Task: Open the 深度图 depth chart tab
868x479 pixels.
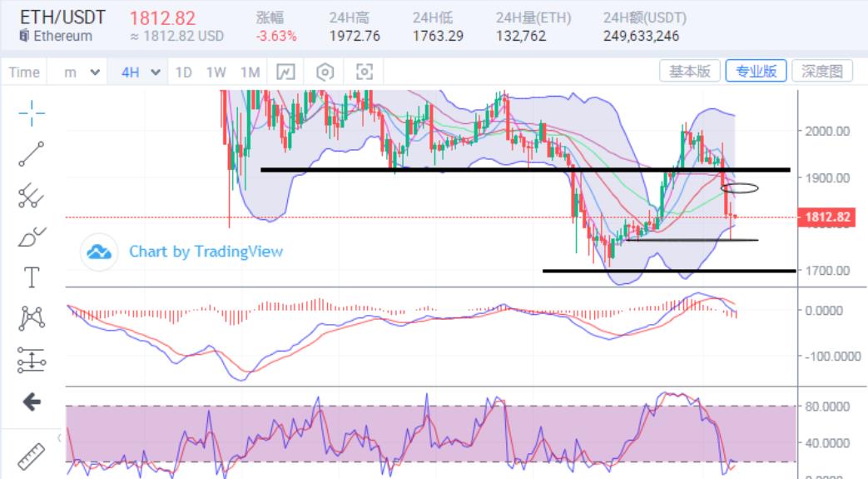Action: (822, 71)
